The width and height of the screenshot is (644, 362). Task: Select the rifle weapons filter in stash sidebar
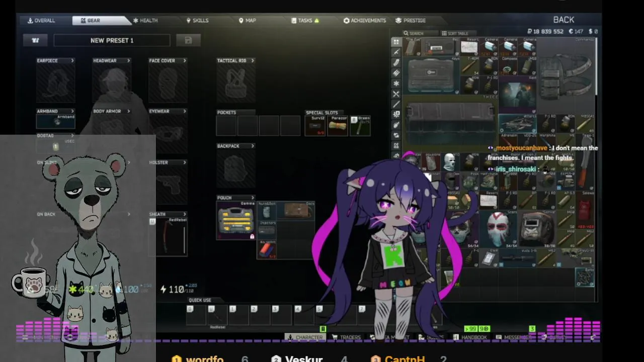click(x=396, y=52)
